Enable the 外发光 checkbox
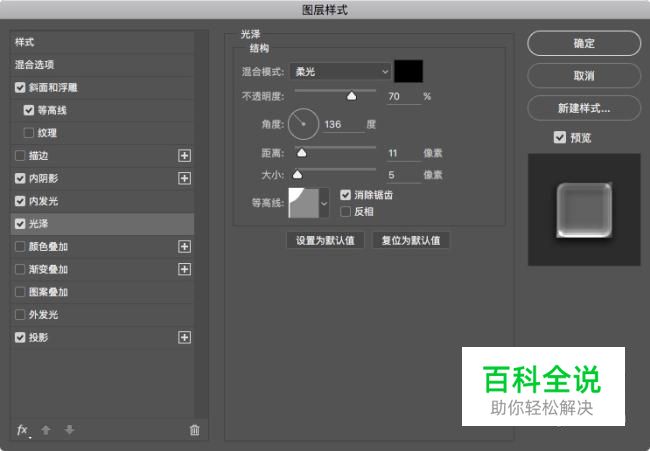 [x=20, y=315]
